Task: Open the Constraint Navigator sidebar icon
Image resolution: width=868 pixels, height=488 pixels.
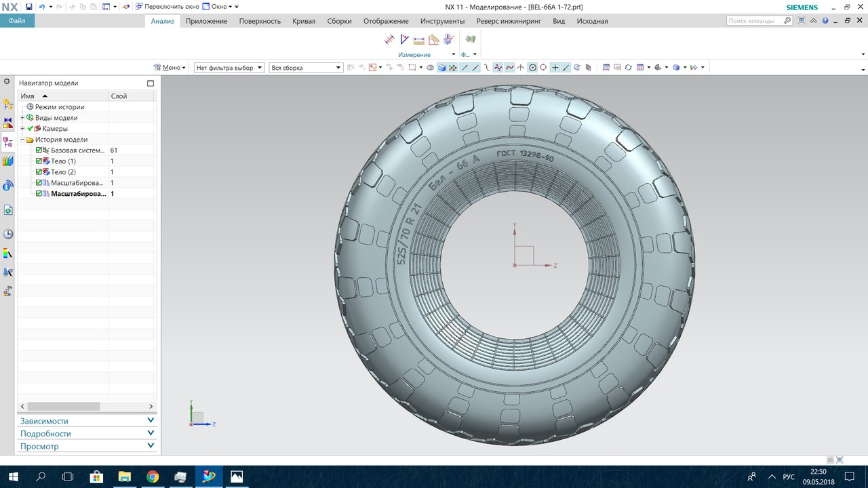Action: (x=8, y=123)
